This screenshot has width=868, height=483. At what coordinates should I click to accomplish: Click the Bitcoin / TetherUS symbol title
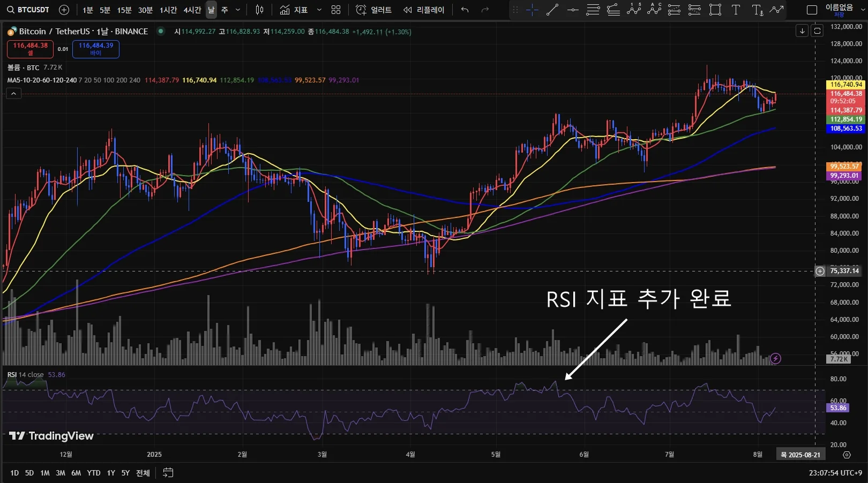[x=83, y=31]
